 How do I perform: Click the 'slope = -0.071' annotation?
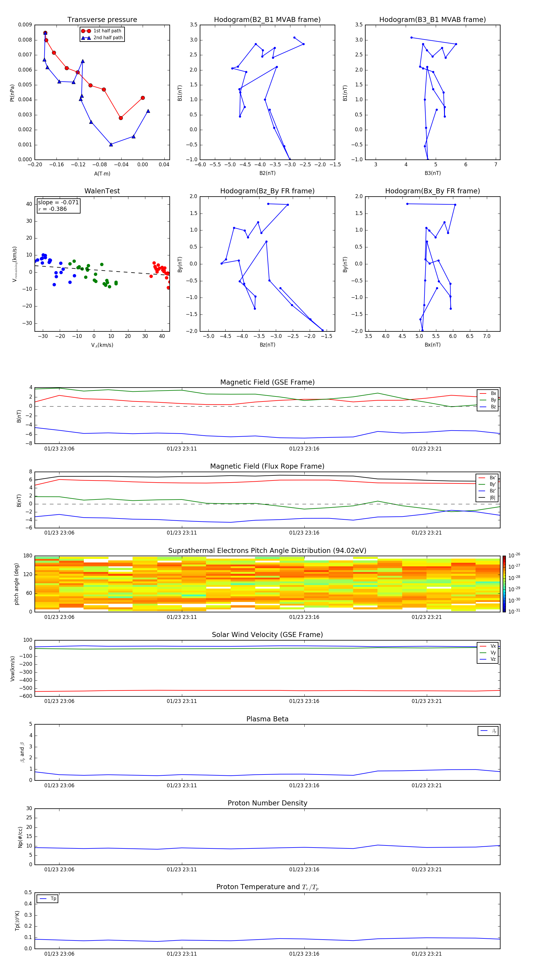(x=58, y=203)
